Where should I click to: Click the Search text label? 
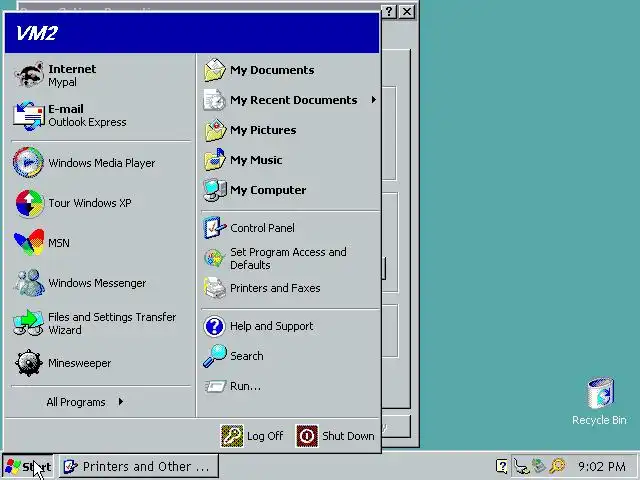[247, 356]
